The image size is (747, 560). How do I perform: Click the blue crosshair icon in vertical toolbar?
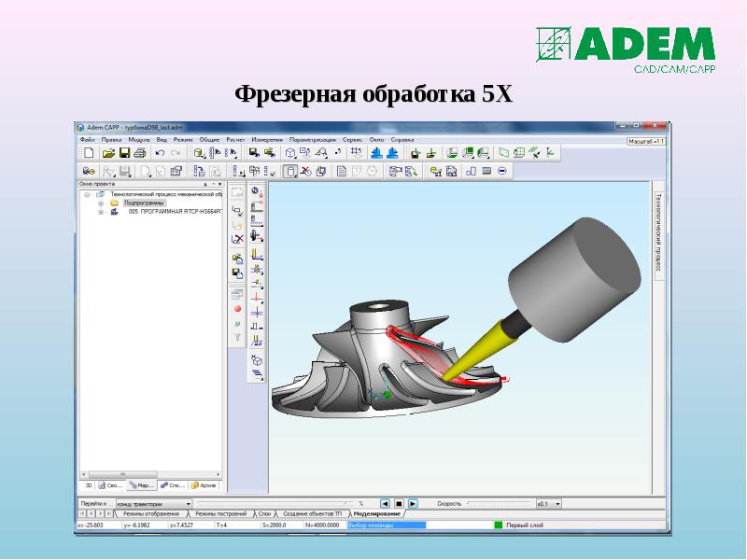tap(257, 313)
